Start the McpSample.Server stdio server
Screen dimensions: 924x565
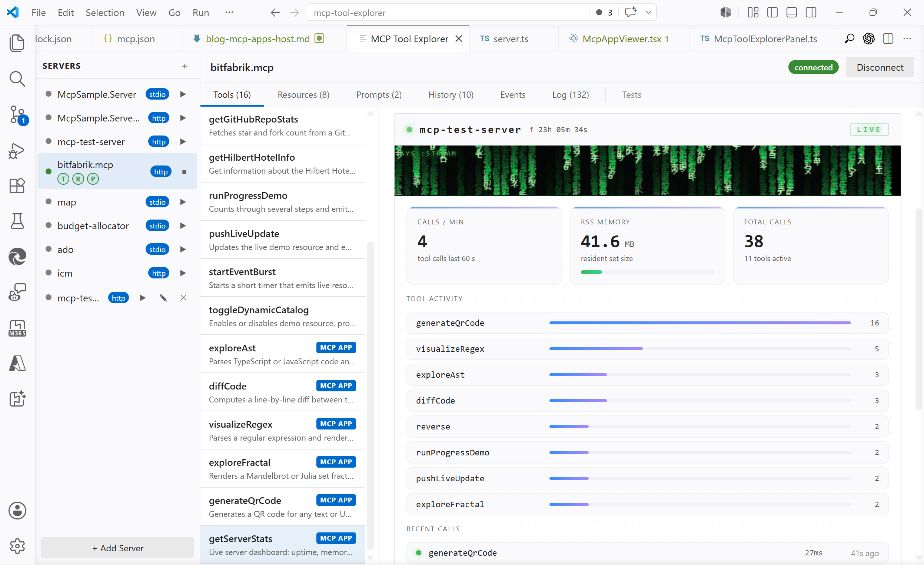point(183,94)
